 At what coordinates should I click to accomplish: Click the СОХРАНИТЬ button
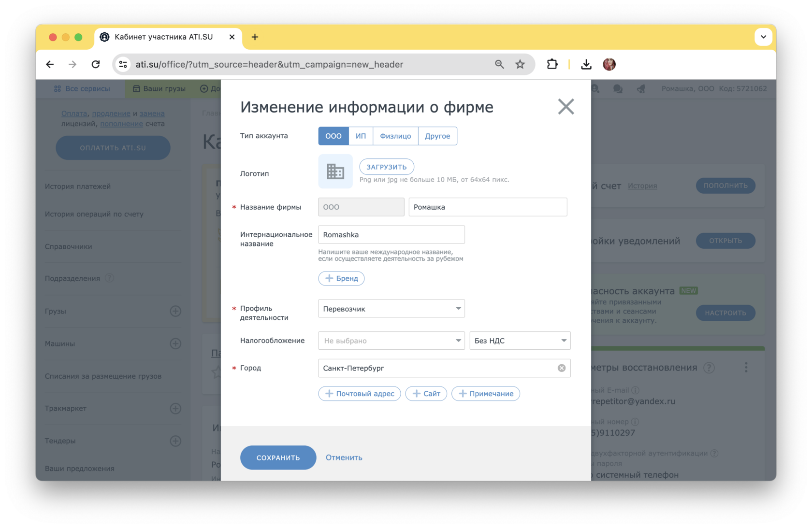point(278,457)
